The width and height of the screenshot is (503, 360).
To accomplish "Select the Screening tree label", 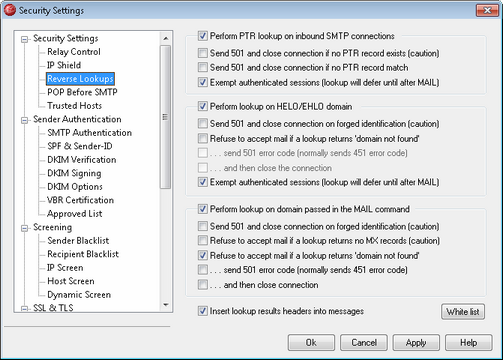I will pyautogui.click(x=52, y=227).
